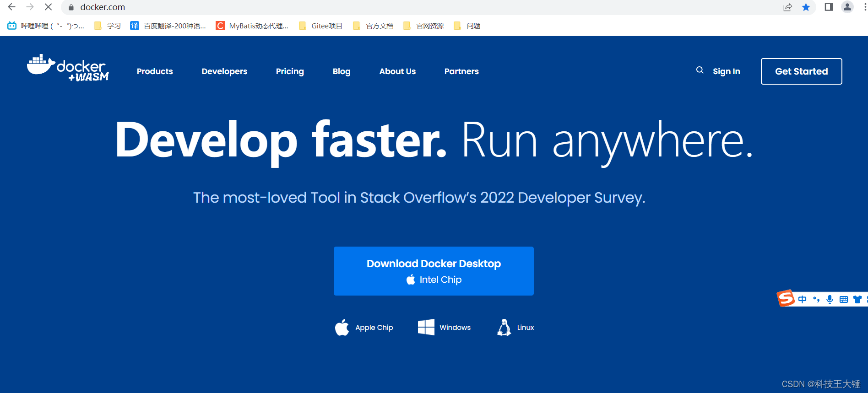
Task: Open the 官方文档 bookmark folder
Action: pyautogui.click(x=374, y=26)
